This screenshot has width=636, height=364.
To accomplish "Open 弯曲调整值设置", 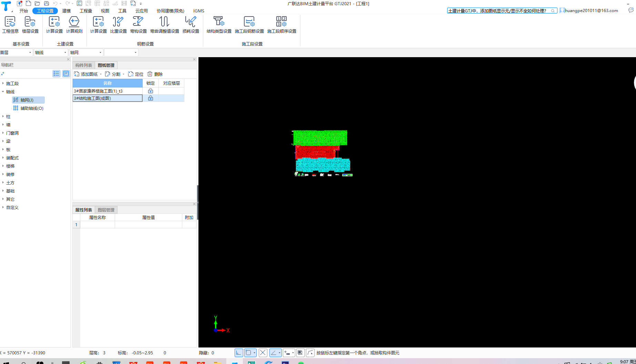I will 165,25.
